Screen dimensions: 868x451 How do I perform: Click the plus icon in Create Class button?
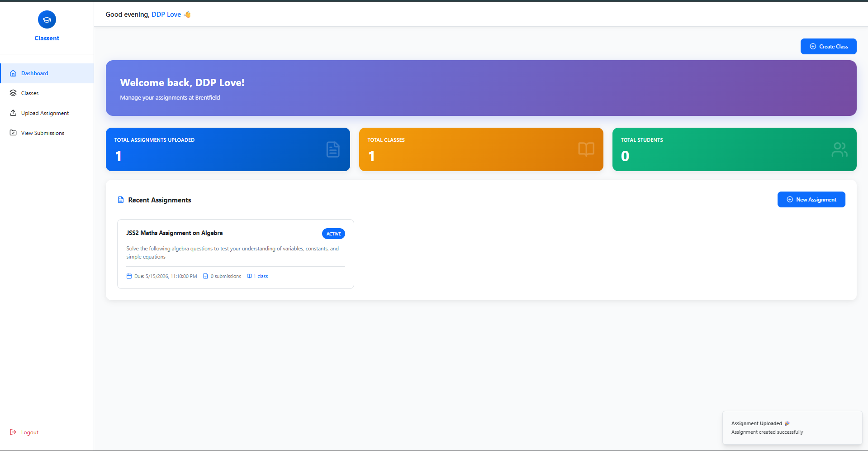(813, 47)
